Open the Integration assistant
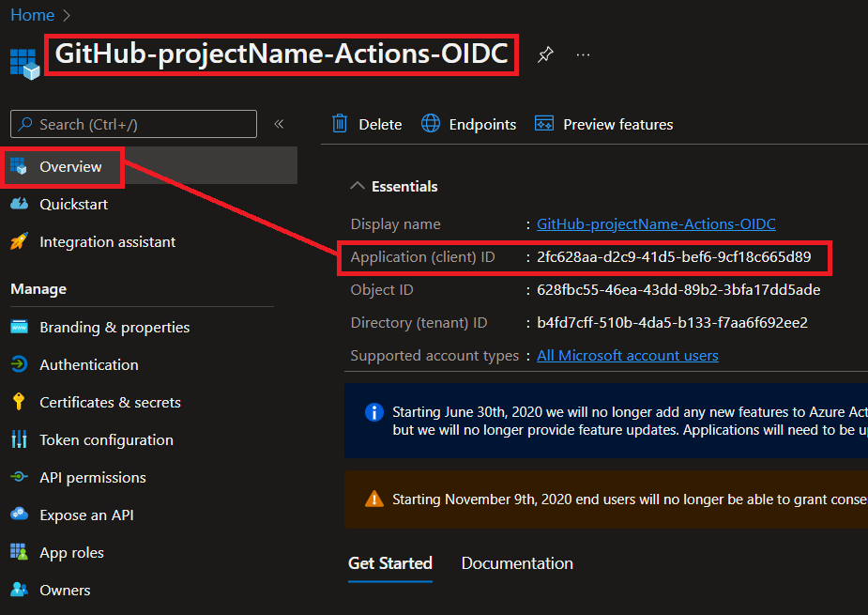The image size is (868, 615). pos(107,242)
